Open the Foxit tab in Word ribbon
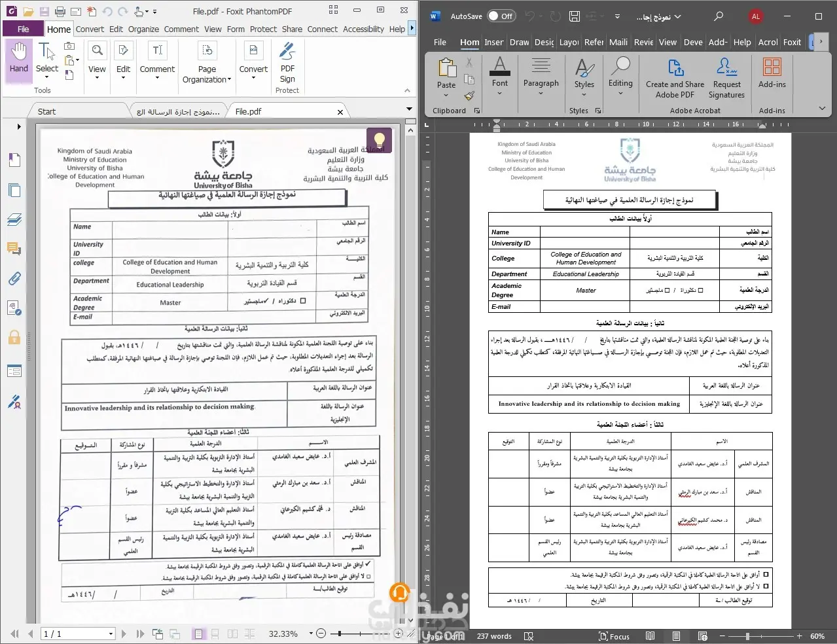The width and height of the screenshot is (837, 644). coord(792,42)
